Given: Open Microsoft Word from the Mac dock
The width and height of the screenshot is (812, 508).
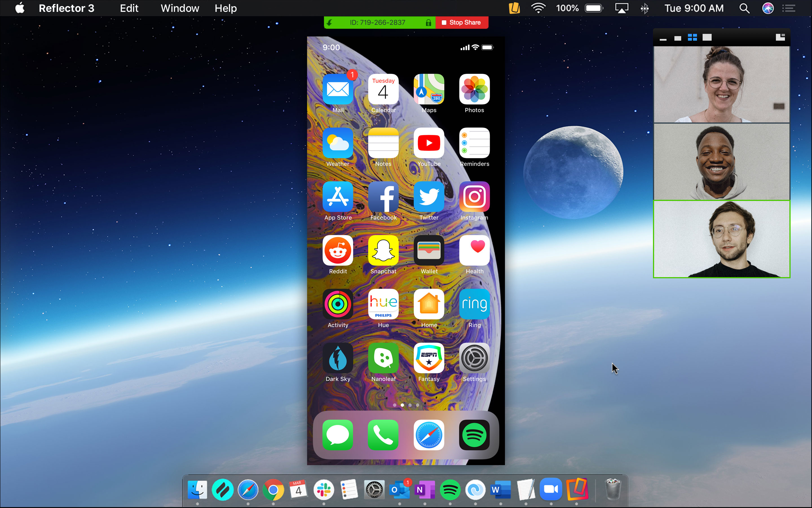Looking at the screenshot, I should click(501, 490).
